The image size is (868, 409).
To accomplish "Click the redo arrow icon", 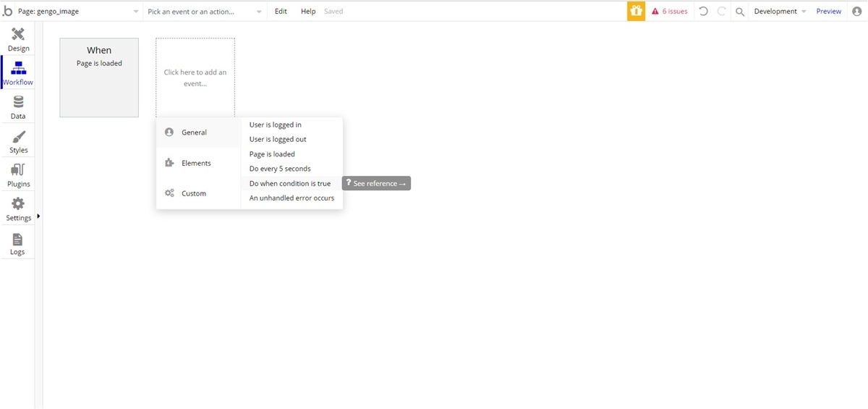I will tap(721, 12).
